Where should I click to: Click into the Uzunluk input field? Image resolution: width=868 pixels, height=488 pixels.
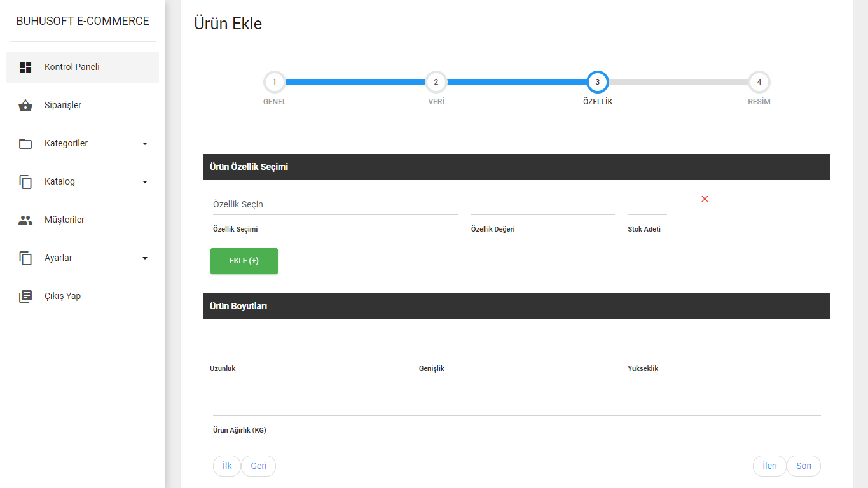pyautogui.click(x=308, y=344)
